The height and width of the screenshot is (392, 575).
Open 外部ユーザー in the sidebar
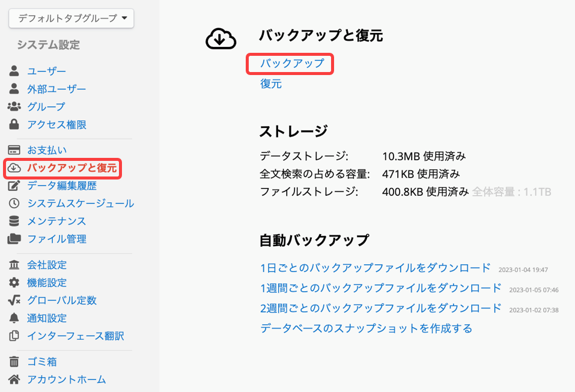[x=56, y=89]
